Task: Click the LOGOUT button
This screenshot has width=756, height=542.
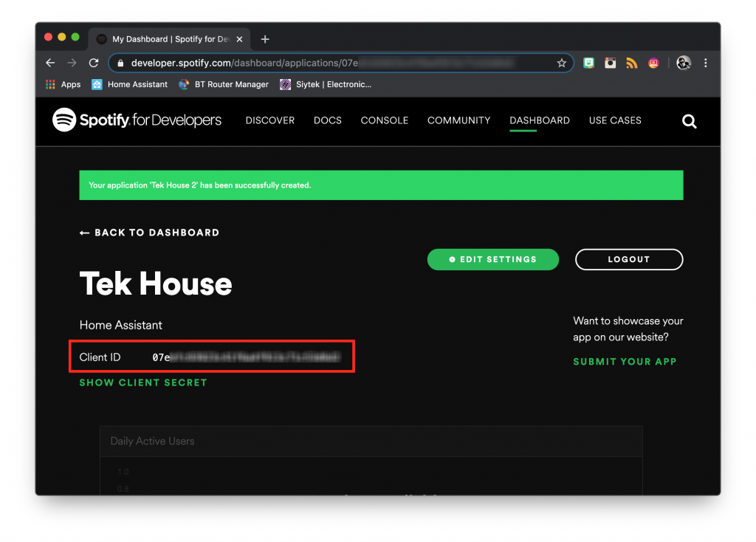Action: [629, 259]
